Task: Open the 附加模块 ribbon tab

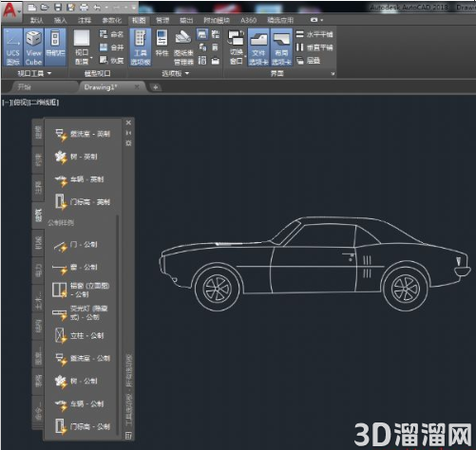Action: 217,21
